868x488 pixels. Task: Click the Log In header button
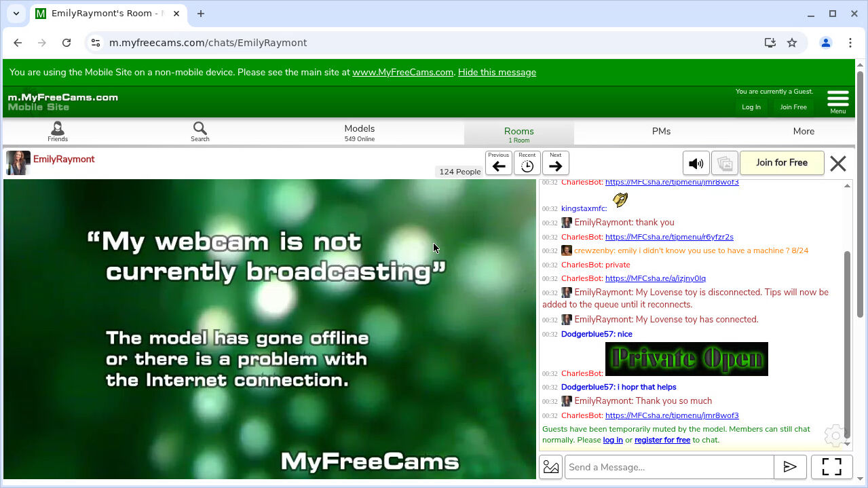click(x=751, y=107)
